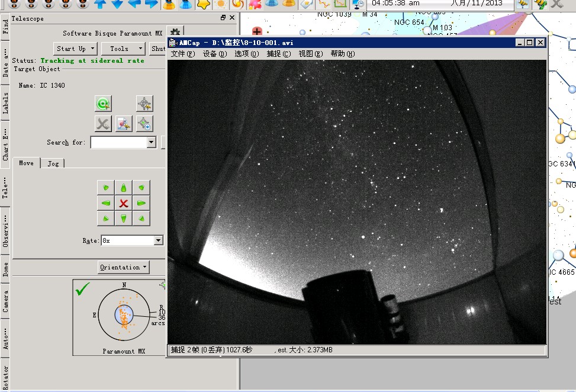Viewport: 576px width, 392px height.
Task: Click the green slew-to-target icon
Action: tap(103, 104)
